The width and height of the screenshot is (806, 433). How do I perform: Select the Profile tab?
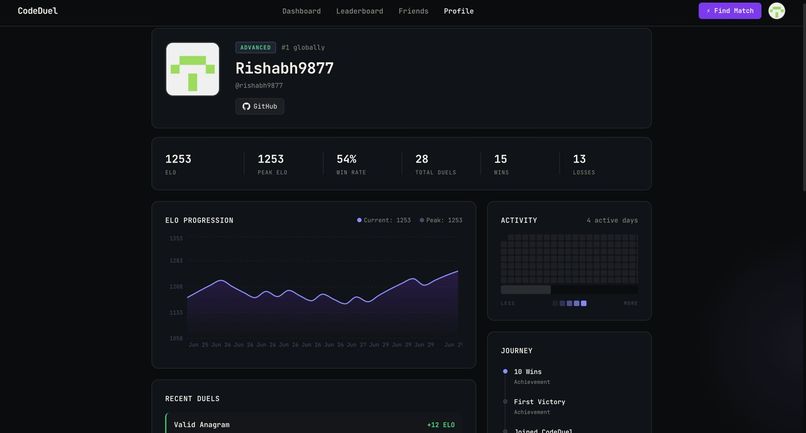coord(459,11)
